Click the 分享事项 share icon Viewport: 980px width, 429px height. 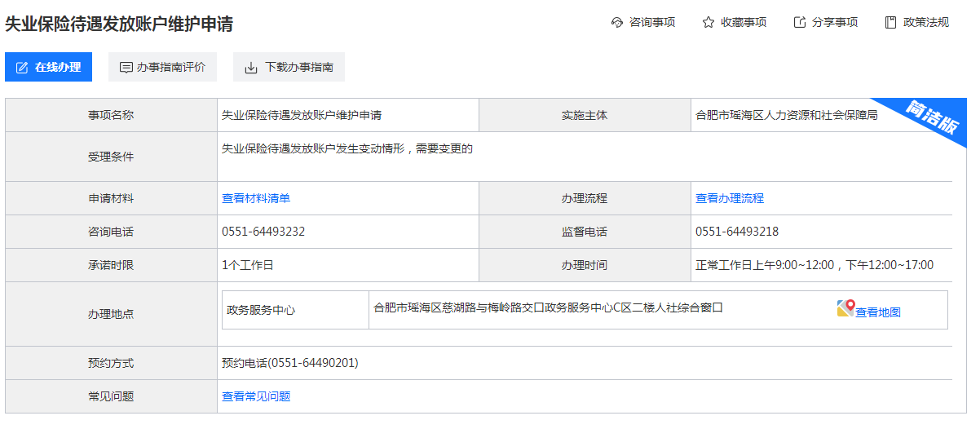click(x=800, y=23)
